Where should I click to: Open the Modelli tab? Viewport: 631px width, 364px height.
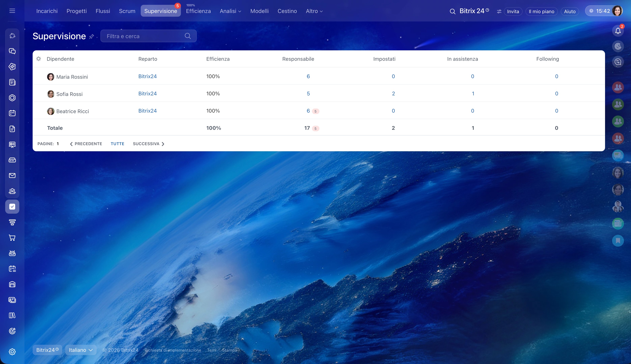tap(259, 11)
